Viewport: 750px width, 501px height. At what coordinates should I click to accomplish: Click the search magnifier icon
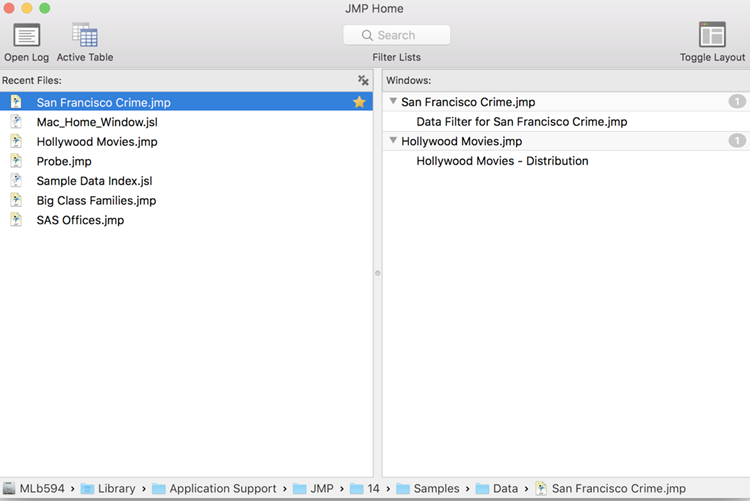click(367, 35)
